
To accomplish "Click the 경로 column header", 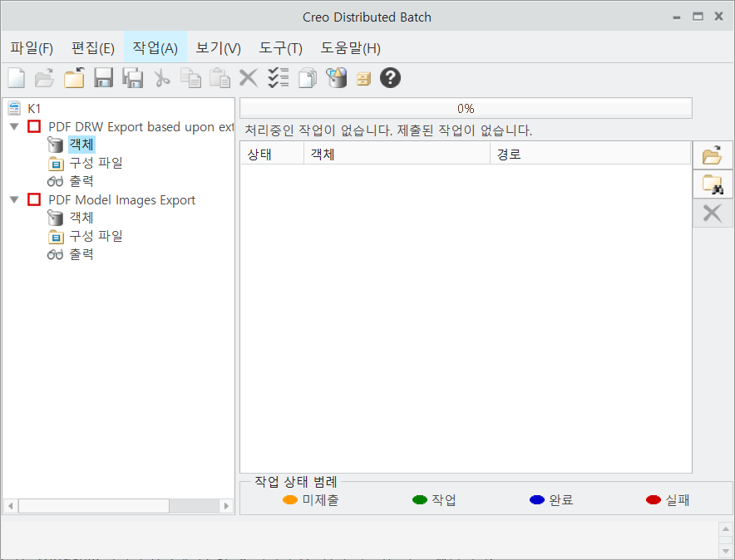I will pos(590,154).
